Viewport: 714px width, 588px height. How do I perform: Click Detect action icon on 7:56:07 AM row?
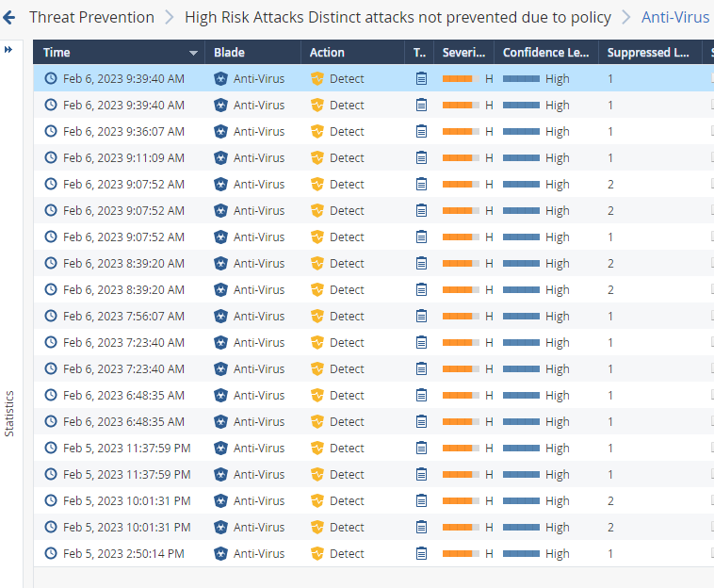pos(317,317)
